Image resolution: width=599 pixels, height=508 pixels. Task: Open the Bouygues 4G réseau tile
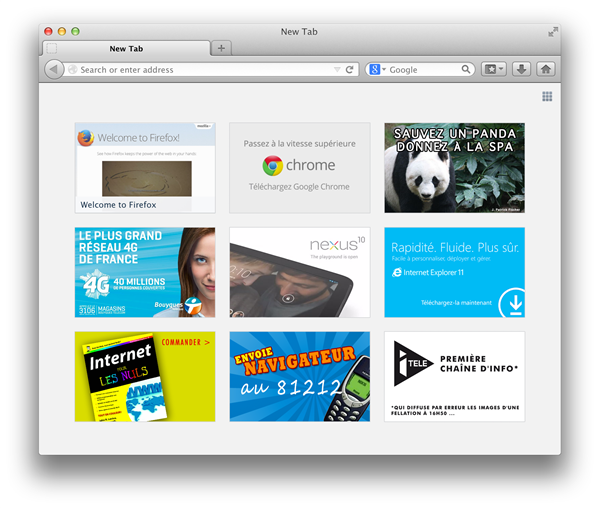click(145, 272)
